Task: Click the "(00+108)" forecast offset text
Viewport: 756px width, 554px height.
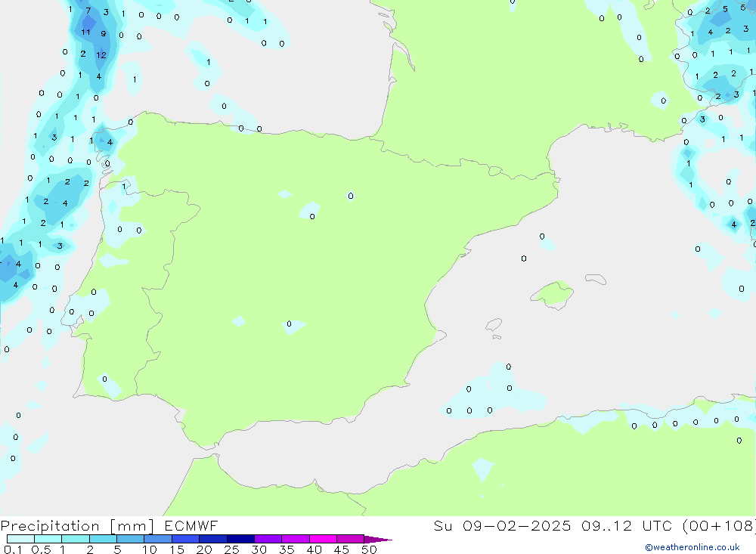Action: click(x=719, y=525)
